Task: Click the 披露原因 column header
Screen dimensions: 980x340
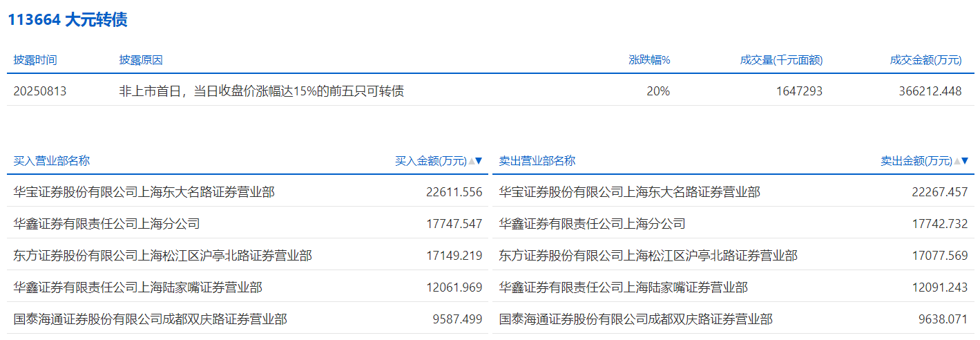Action: [x=141, y=60]
